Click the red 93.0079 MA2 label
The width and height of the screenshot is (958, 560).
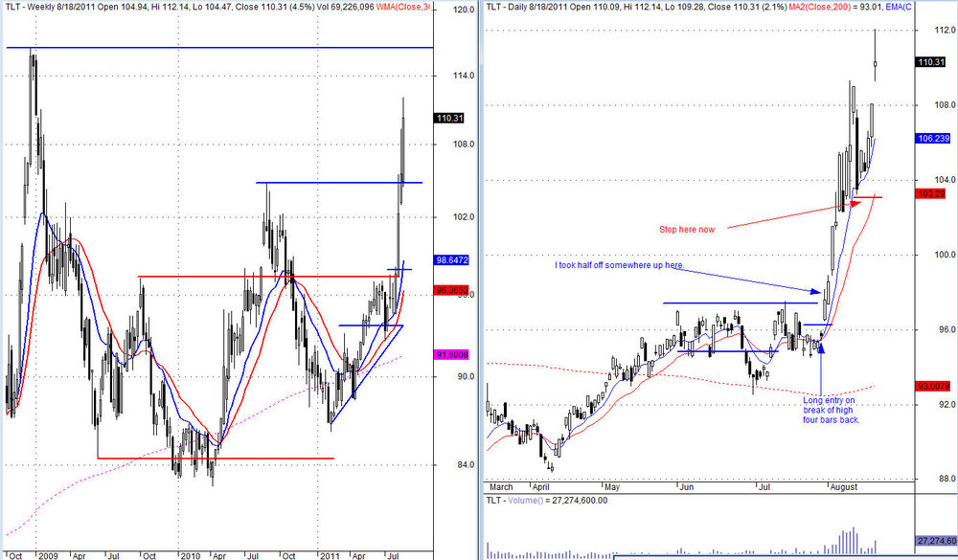point(933,386)
